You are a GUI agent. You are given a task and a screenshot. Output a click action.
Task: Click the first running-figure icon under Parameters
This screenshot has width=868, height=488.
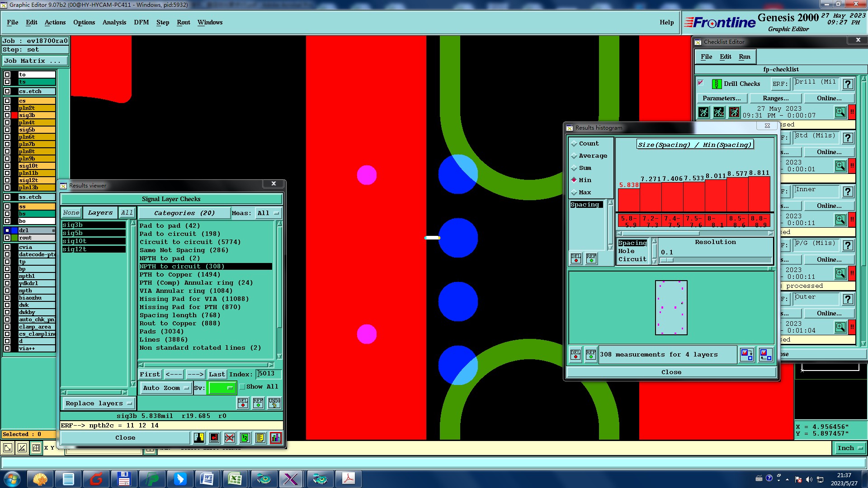(x=703, y=112)
